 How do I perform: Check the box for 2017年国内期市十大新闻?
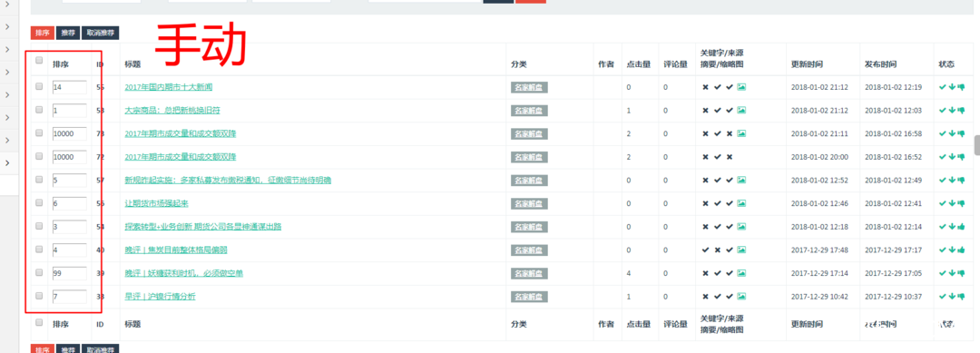pyautogui.click(x=39, y=86)
